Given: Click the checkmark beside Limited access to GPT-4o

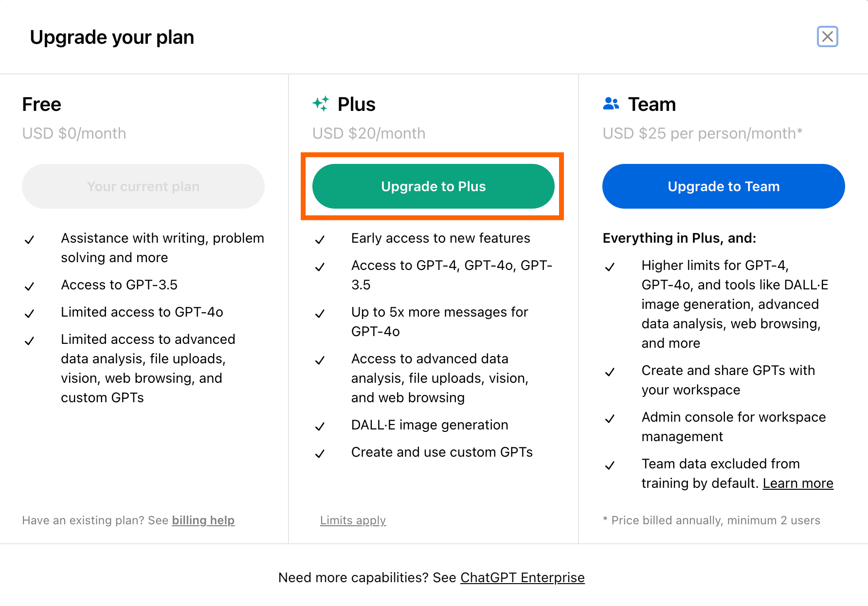Looking at the screenshot, I should coord(29,313).
